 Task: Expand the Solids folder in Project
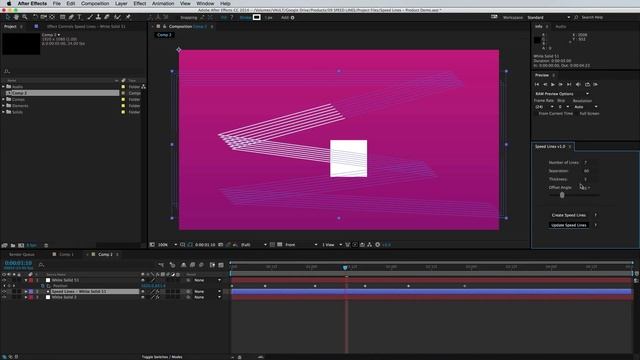point(3,112)
